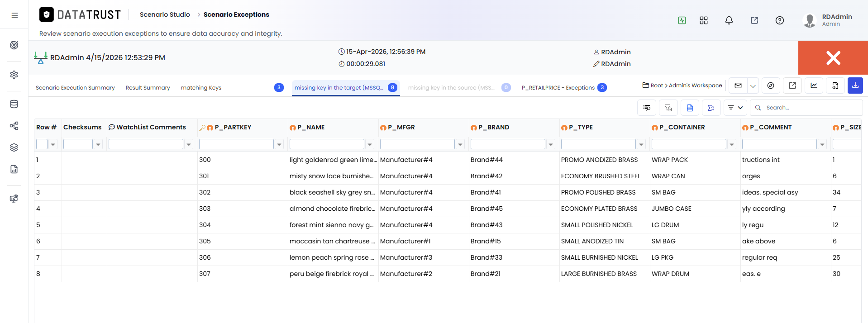
Task: Open the settings gear in sidebar
Action: tap(14, 75)
